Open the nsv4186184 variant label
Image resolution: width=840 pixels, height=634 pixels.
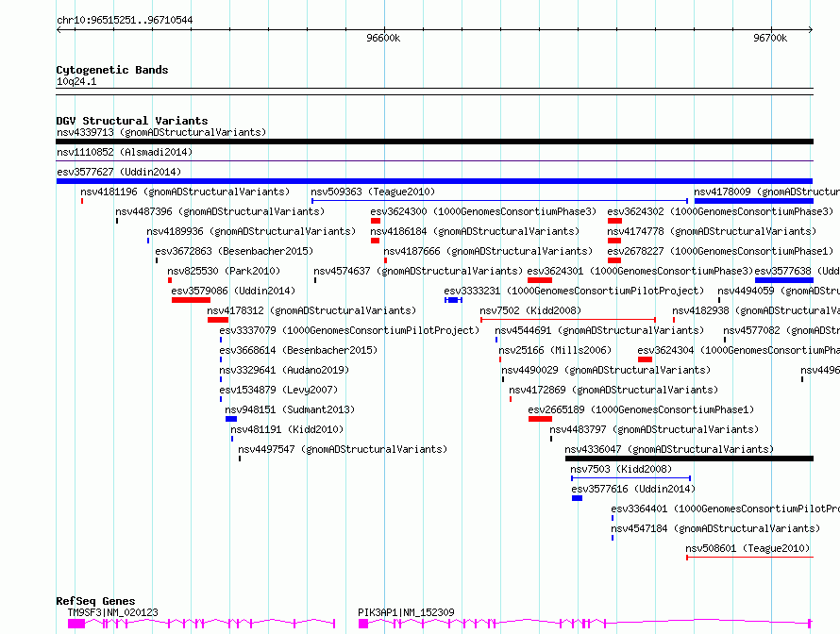pos(475,231)
